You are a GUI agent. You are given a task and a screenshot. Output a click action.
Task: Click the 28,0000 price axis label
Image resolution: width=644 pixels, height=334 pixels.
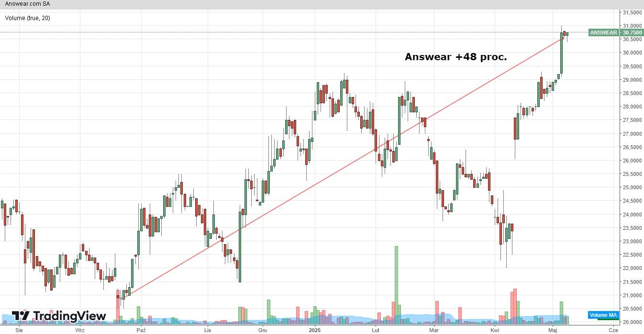tap(633, 107)
